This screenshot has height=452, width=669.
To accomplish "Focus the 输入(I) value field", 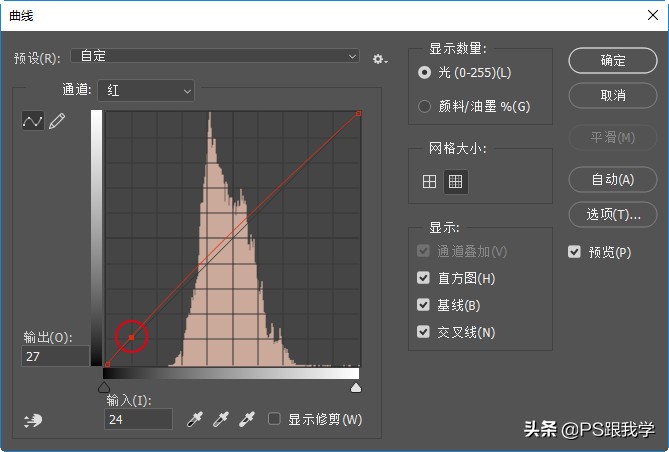I will click(138, 419).
